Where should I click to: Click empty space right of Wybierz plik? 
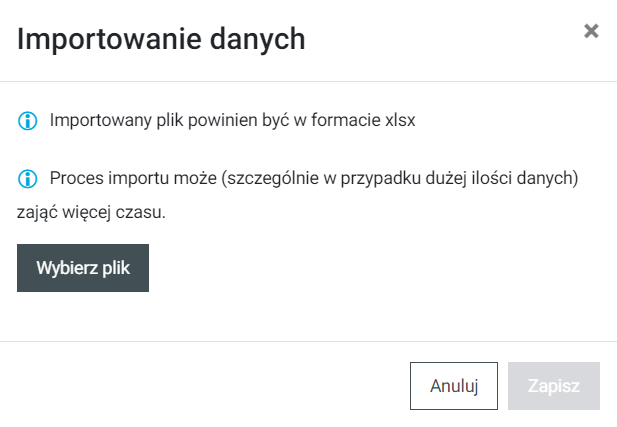point(380,268)
